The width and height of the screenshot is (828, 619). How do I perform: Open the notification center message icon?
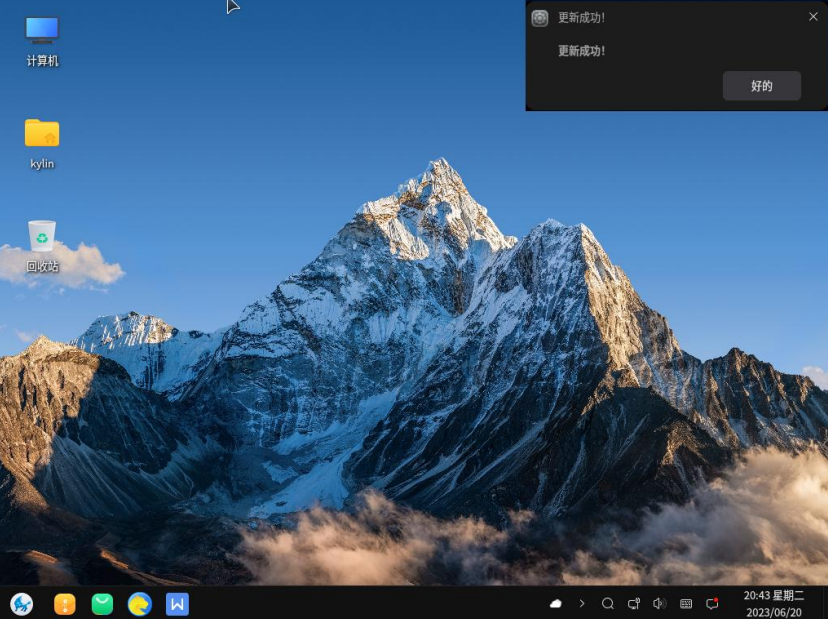[x=712, y=604]
